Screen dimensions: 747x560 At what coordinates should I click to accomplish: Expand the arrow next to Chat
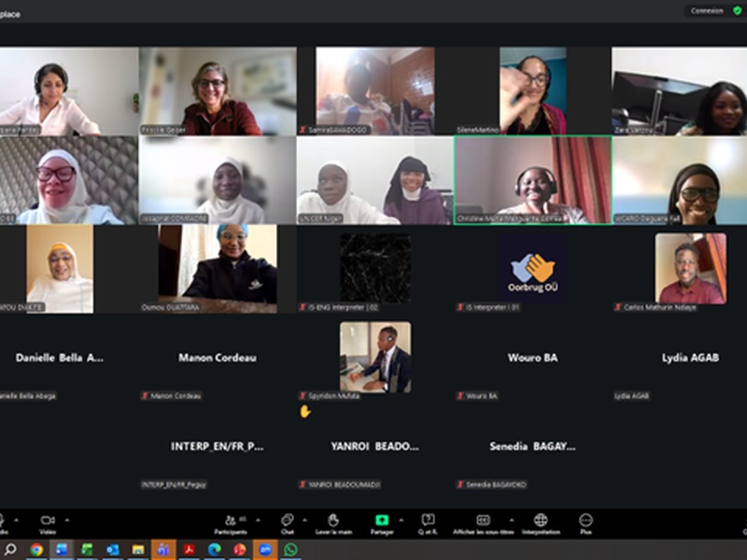click(x=303, y=520)
